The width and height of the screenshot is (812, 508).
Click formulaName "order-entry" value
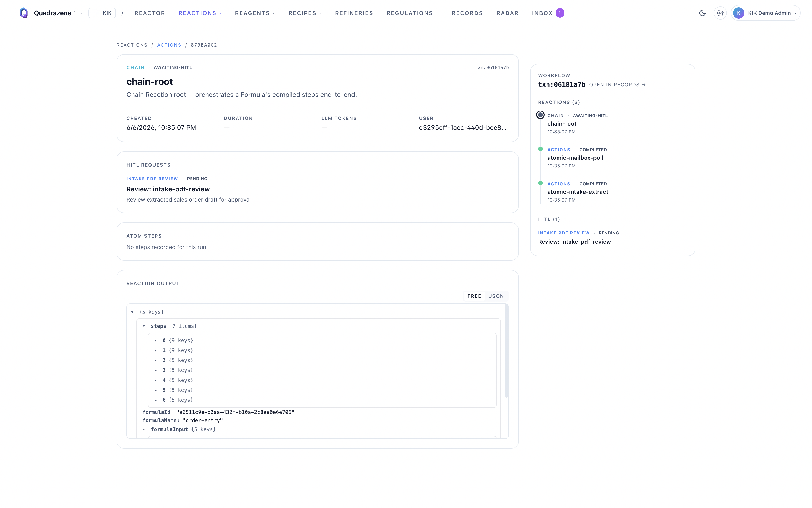(203, 420)
